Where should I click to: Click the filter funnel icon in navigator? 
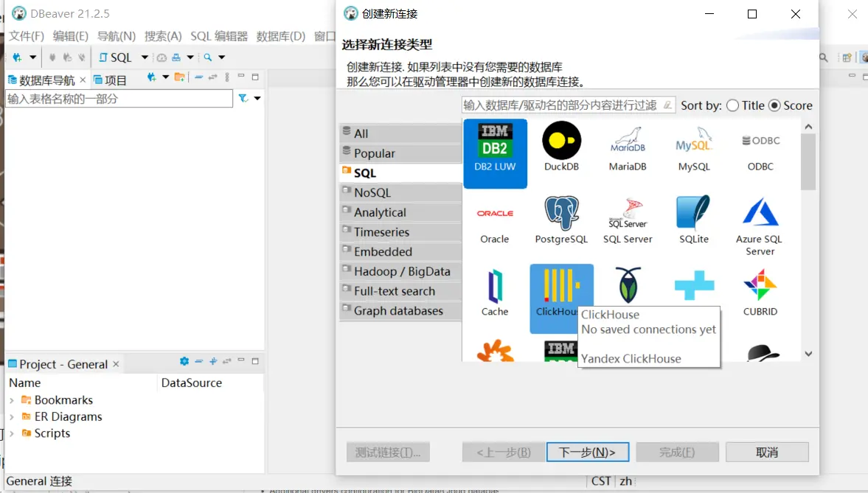(x=243, y=99)
